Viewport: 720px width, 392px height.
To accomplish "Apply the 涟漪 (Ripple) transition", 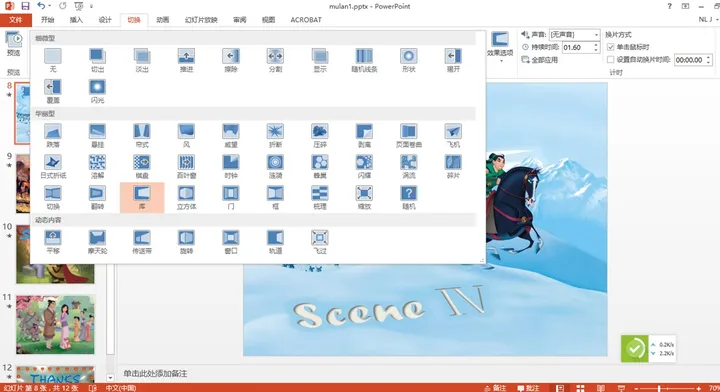I will [276, 166].
